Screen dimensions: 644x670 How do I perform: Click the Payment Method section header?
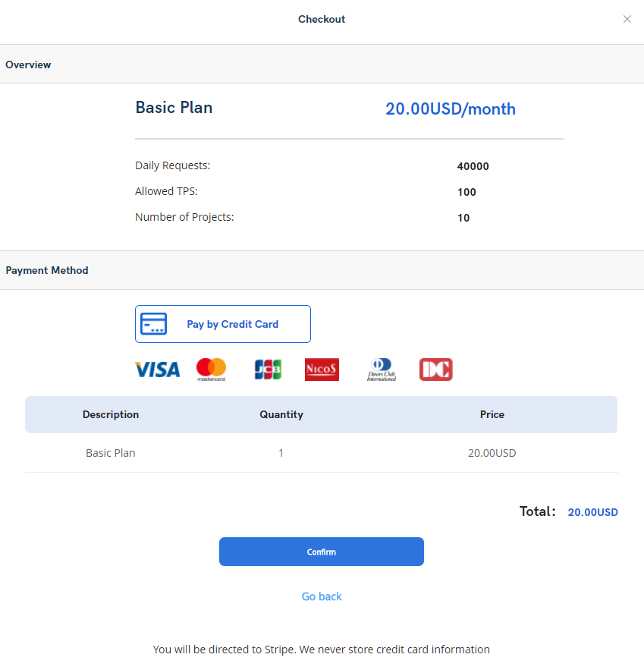(47, 270)
